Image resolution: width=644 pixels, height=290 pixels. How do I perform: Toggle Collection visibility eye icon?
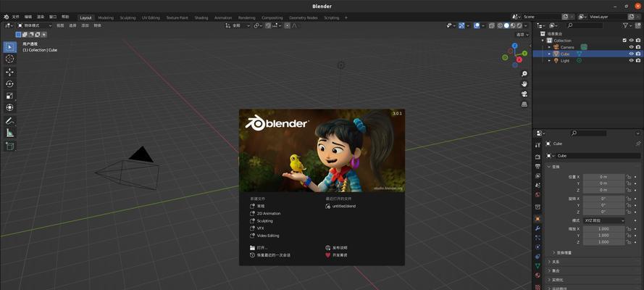pyautogui.click(x=631, y=41)
